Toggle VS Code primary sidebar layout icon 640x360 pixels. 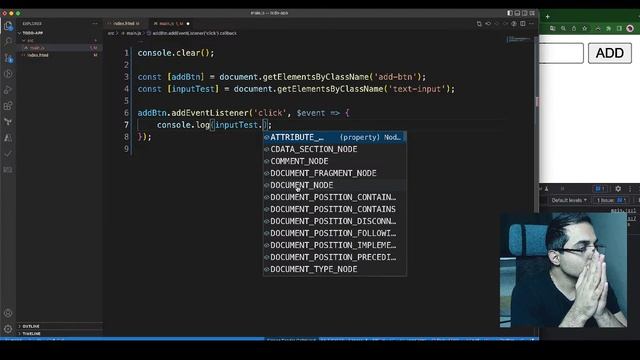pyautogui.click(x=510, y=13)
